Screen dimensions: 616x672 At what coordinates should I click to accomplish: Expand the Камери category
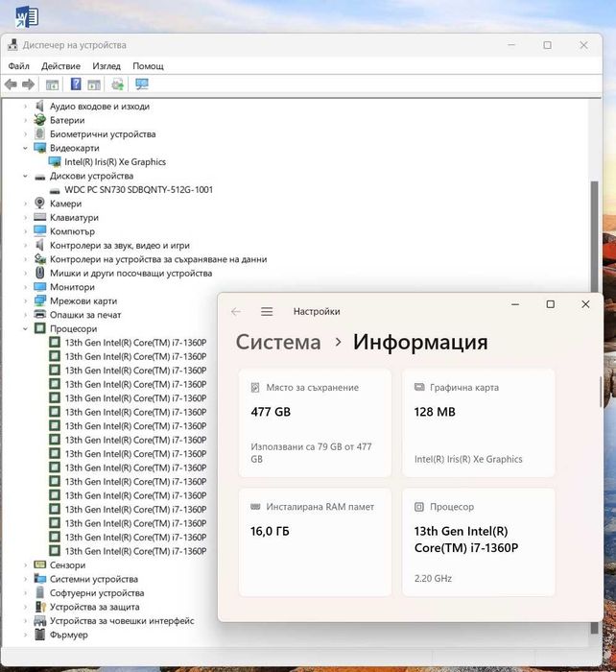click(x=25, y=204)
